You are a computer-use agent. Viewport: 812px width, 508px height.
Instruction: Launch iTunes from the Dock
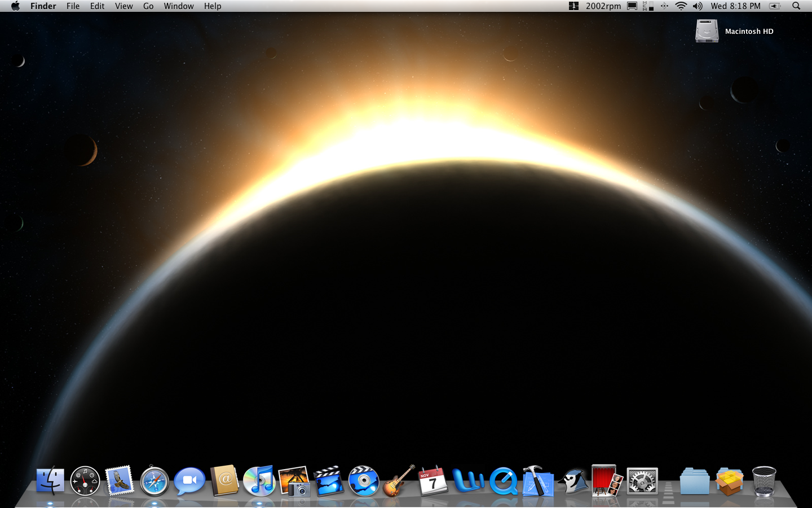(259, 481)
